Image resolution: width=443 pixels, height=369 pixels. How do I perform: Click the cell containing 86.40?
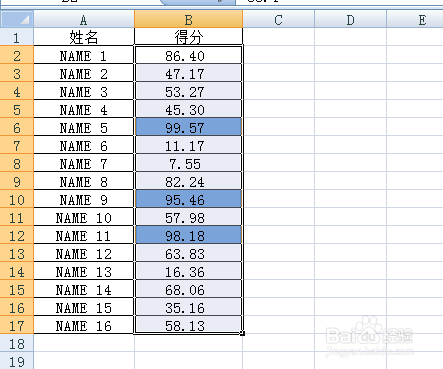pyautogui.click(x=188, y=55)
